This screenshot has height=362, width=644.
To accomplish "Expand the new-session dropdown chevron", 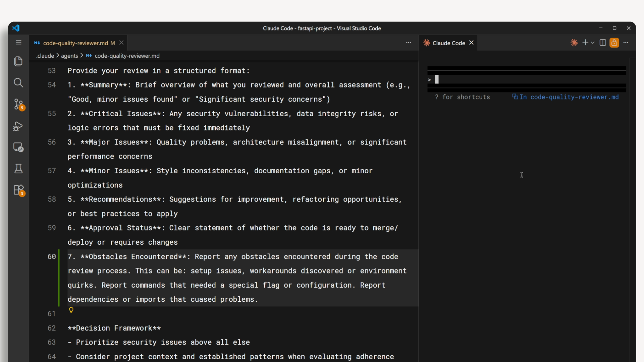I will point(593,43).
